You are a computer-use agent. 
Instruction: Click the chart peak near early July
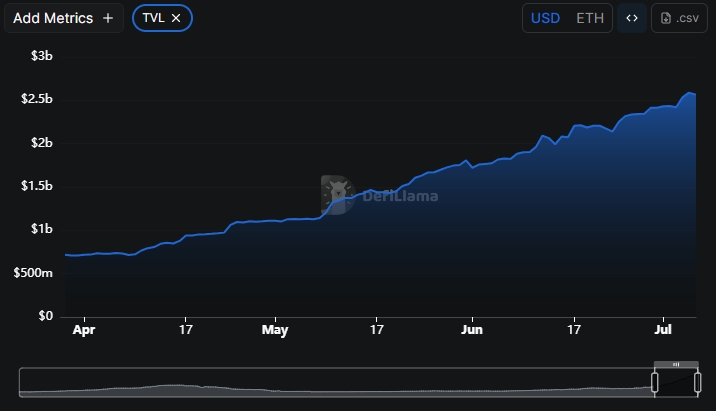(689, 92)
